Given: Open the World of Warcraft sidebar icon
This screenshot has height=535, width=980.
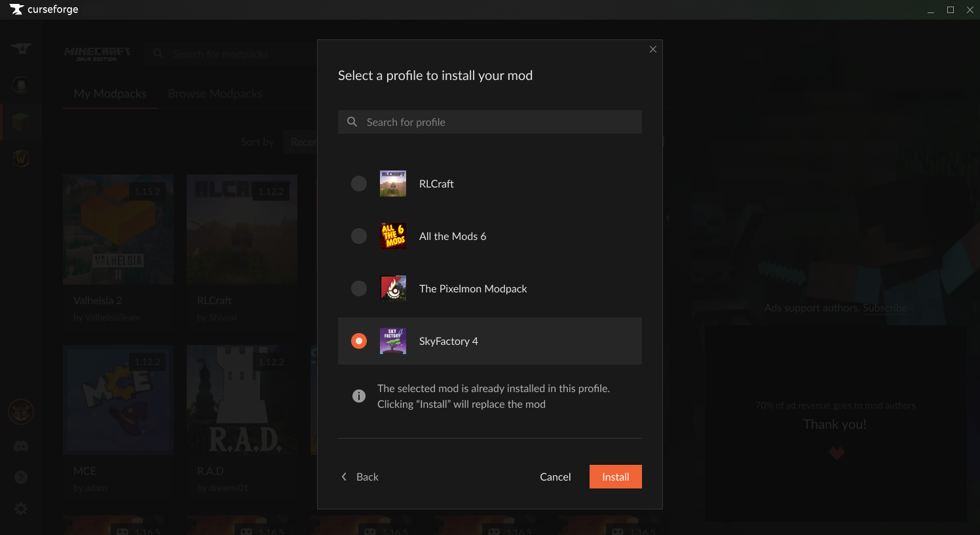Looking at the screenshot, I should pos(21,159).
